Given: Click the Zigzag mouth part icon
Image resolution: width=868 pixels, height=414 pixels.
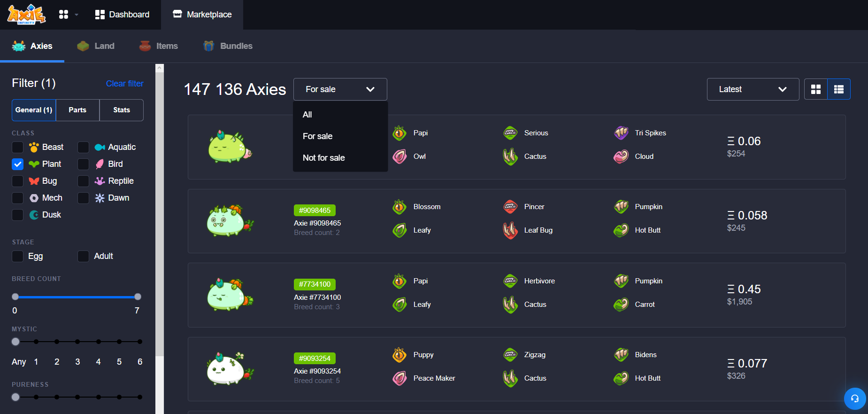Looking at the screenshot, I should tap(510, 355).
